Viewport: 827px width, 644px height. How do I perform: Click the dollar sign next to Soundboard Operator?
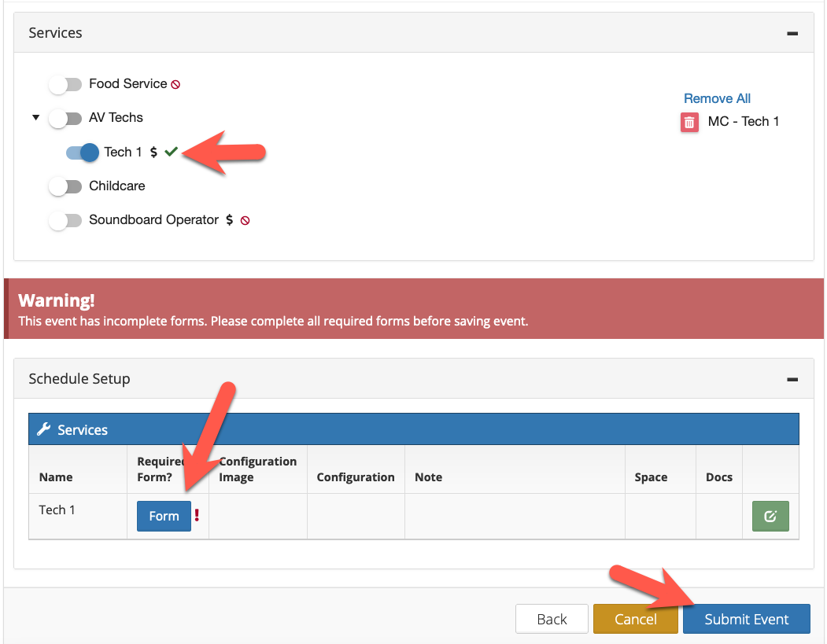[229, 220]
